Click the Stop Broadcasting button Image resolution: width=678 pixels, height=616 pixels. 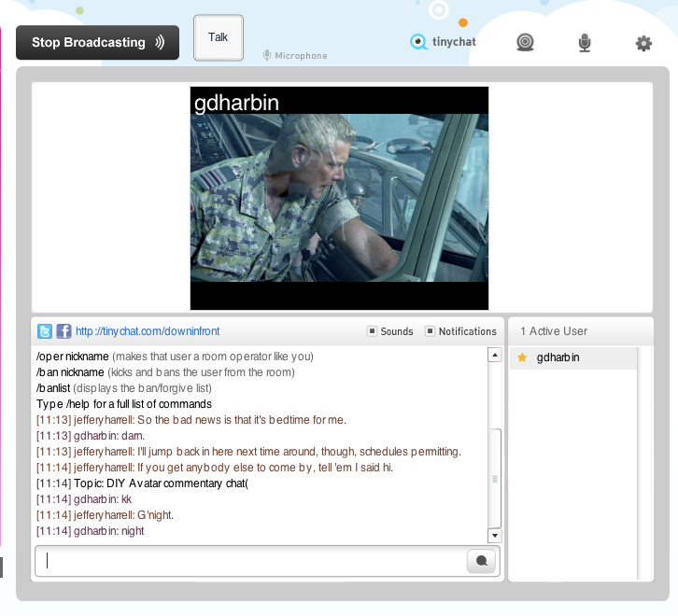click(x=97, y=42)
